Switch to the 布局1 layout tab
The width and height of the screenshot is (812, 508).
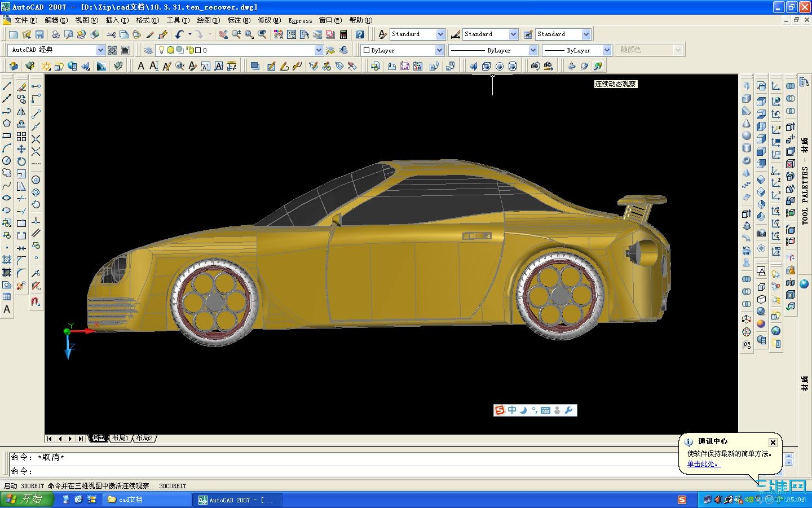coord(120,438)
